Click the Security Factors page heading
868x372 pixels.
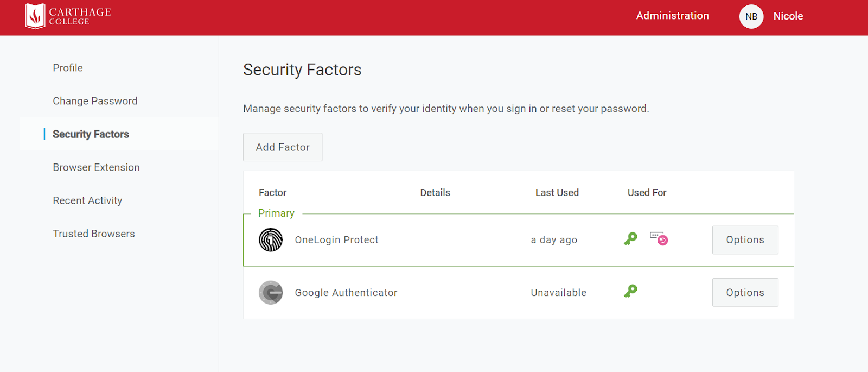click(x=302, y=70)
